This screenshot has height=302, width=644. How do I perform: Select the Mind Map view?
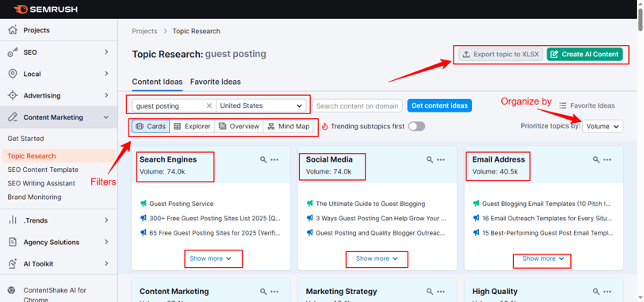(289, 126)
